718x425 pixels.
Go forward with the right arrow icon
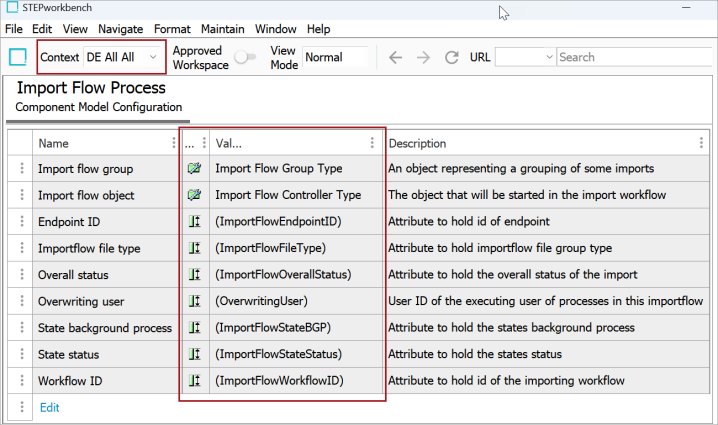[424, 57]
